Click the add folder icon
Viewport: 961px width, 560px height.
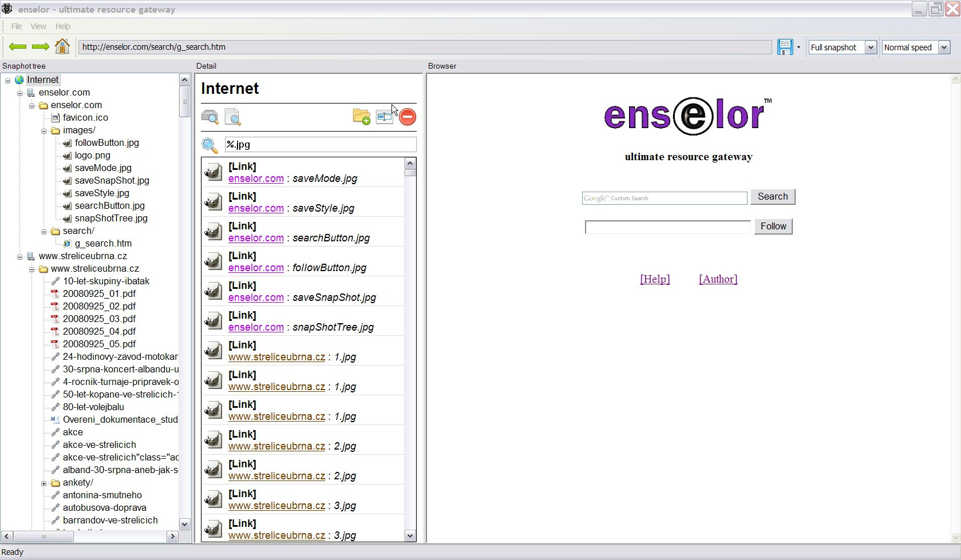pos(362,117)
